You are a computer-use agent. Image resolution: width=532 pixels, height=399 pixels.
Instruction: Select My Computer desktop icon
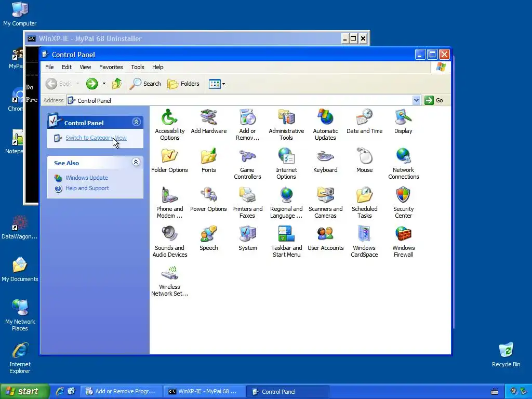pyautogui.click(x=20, y=14)
